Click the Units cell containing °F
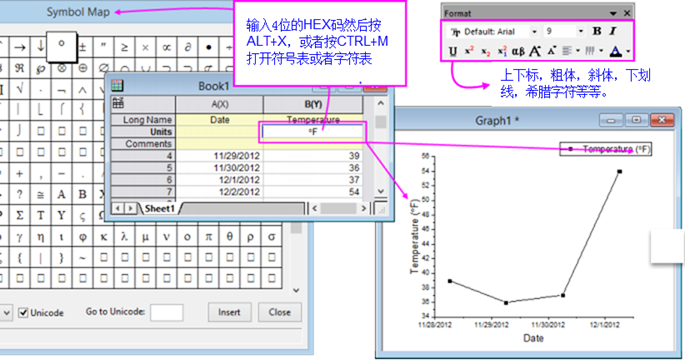 tap(313, 131)
